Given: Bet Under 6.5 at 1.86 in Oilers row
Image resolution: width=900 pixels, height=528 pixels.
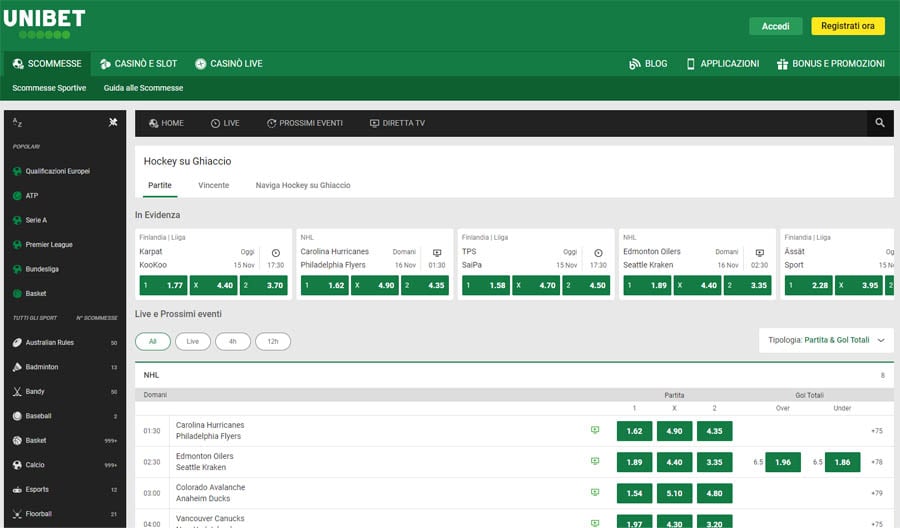Looking at the screenshot, I should pos(843,462).
